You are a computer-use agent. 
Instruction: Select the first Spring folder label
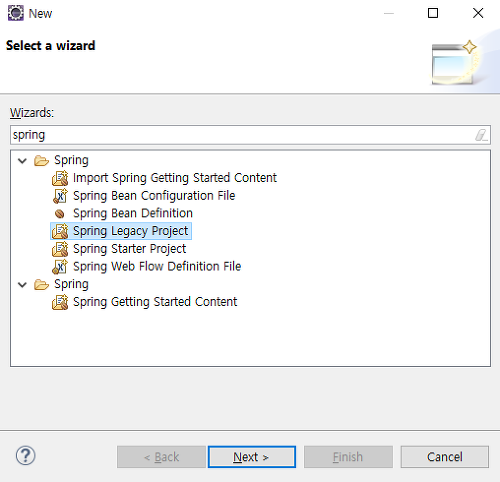71,160
